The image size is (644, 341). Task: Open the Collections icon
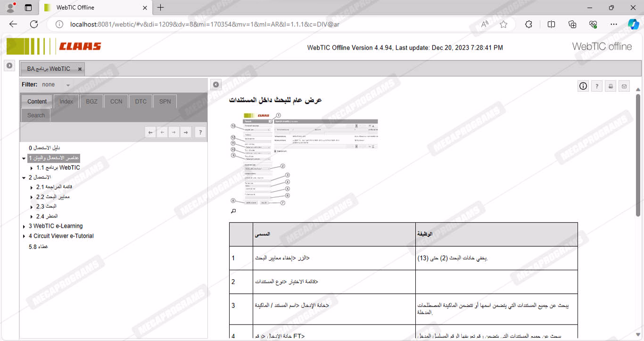[x=572, y=25]
